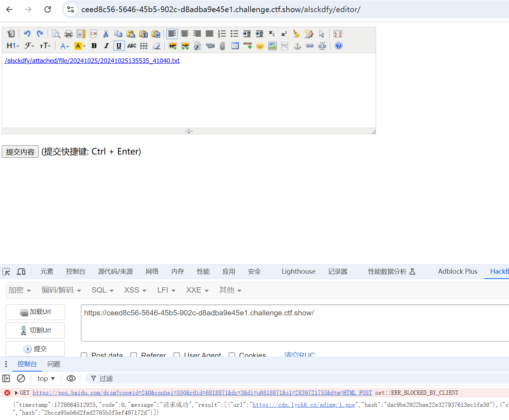The height and width of the screenshot is (420, 509).
Task: Insert a bulleted list
Action: [x=234, y=34]
